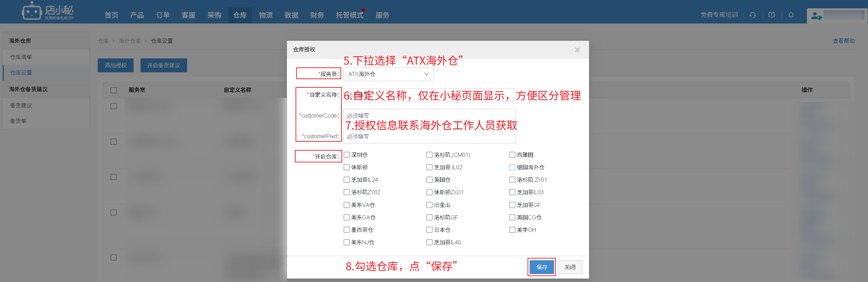
Task: Click into the customerCode input field
Action: click(x=429, y=115)
